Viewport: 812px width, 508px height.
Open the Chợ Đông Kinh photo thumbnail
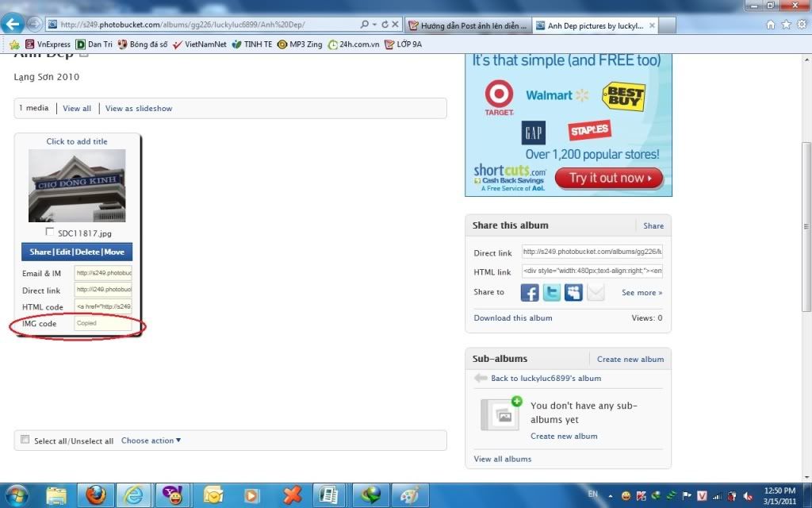tap(77, 186)
